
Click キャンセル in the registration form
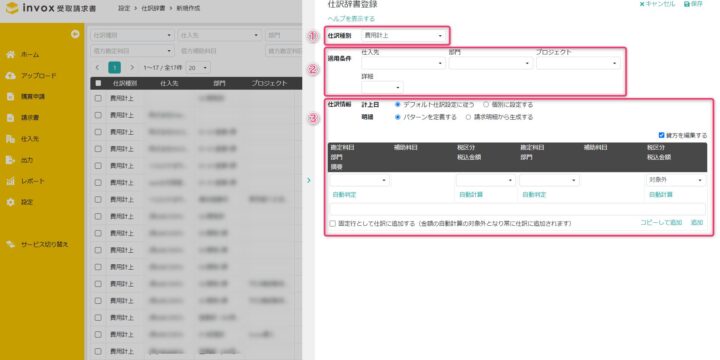[x=657, y=4]
